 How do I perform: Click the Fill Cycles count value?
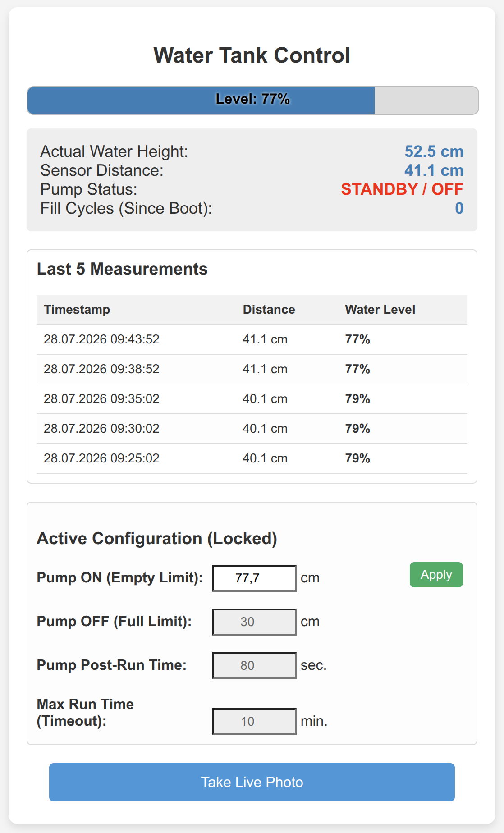pos(459,208)
